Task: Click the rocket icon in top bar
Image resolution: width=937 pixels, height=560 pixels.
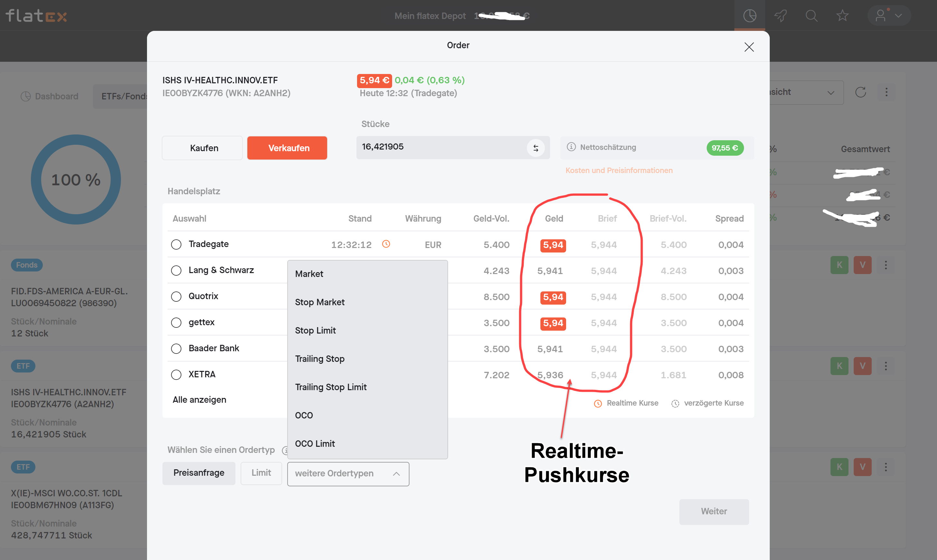Action: (x=780, y=15)
